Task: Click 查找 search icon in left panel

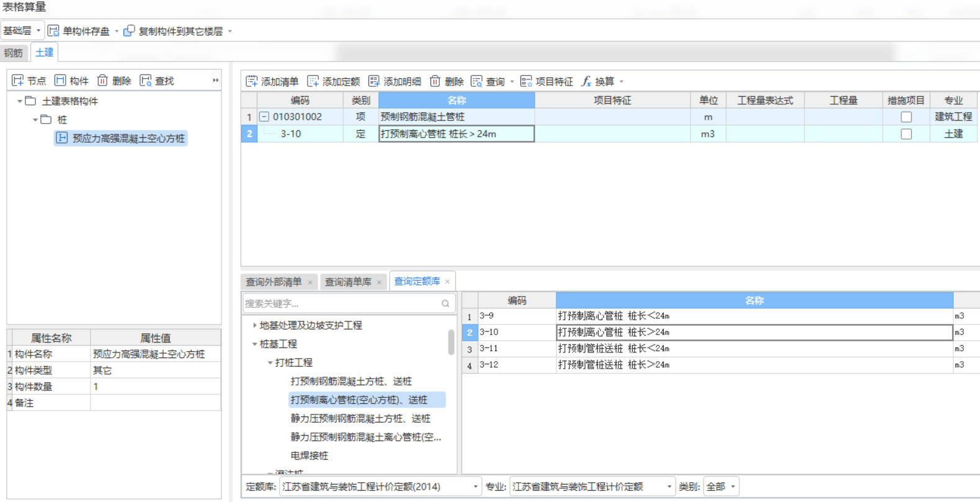Action: tap(146, 81)
